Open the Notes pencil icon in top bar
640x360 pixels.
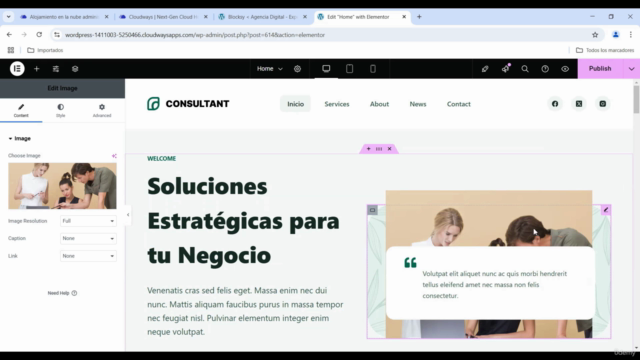485,69
